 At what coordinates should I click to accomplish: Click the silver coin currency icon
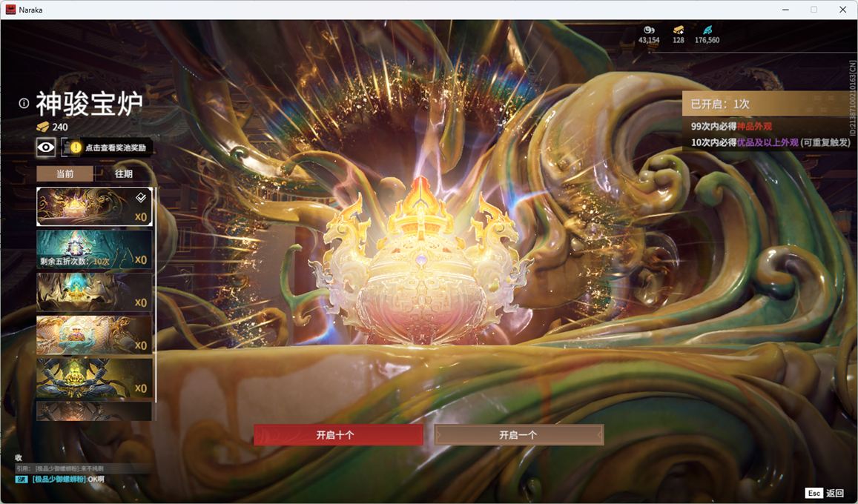649,30
